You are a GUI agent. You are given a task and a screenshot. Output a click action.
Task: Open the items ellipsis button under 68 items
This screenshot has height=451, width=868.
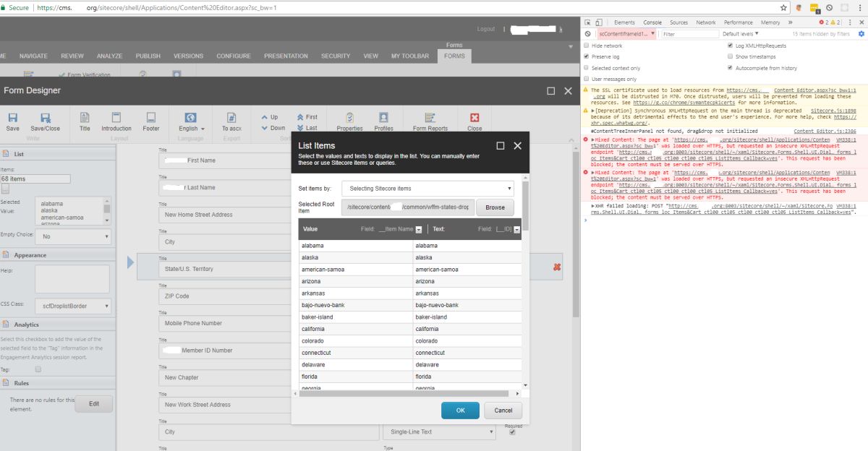click(4, 189)
